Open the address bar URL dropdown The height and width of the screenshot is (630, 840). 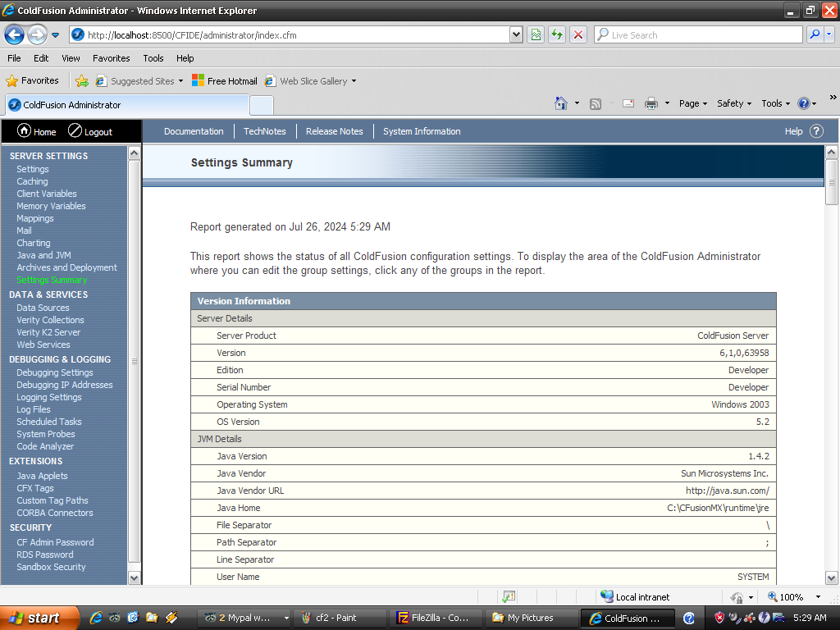pyautogui.click(x=516, y=34)
